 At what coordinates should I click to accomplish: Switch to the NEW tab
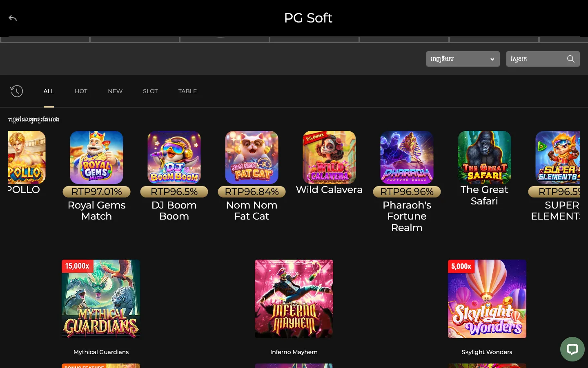click(115, 91)
